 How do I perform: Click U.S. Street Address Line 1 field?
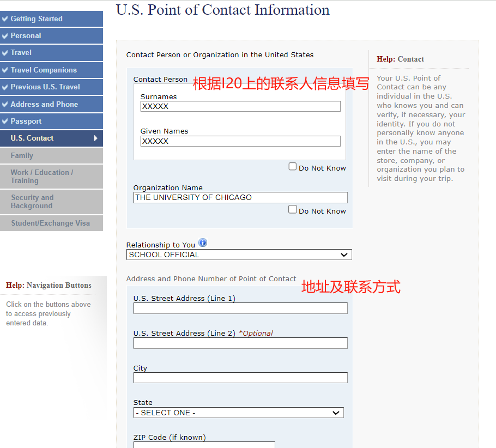[240, 308]
